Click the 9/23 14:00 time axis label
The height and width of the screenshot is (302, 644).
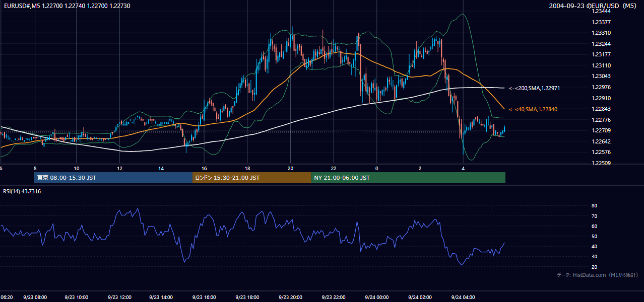tap(162, 297)
